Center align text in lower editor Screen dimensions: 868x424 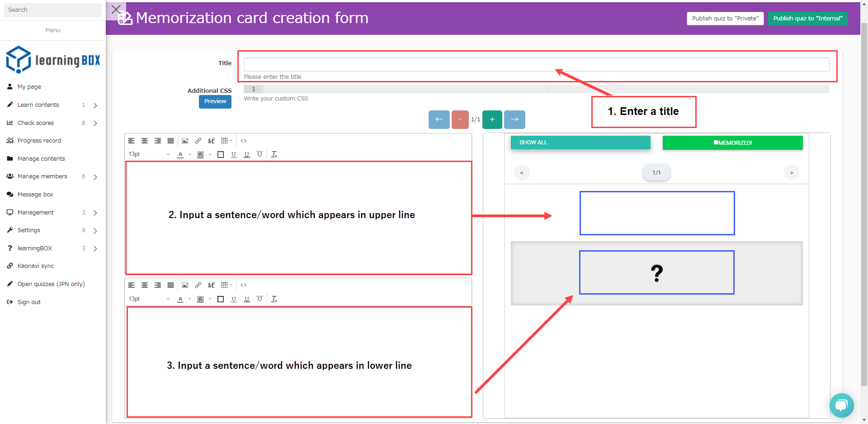pos(145,285)
